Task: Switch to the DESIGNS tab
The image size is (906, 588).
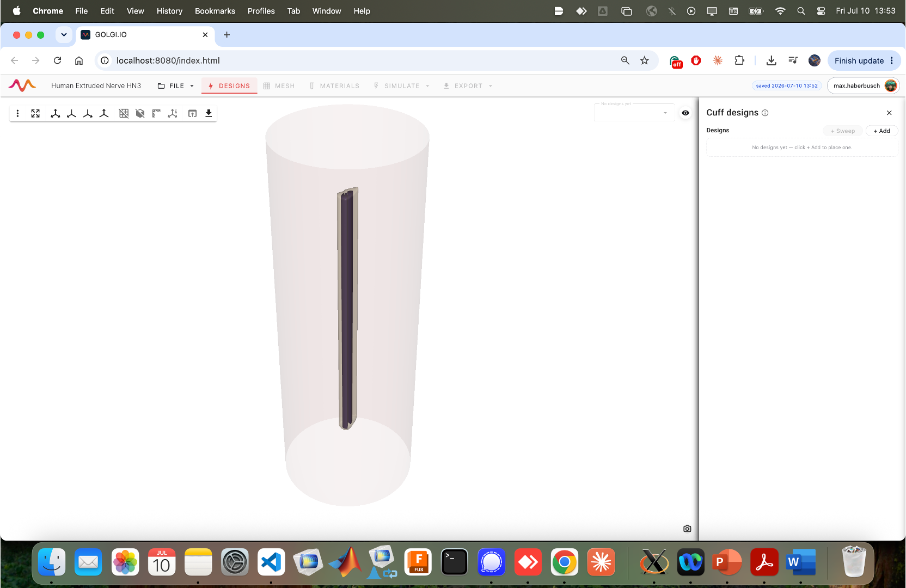Action: [229, 86]
